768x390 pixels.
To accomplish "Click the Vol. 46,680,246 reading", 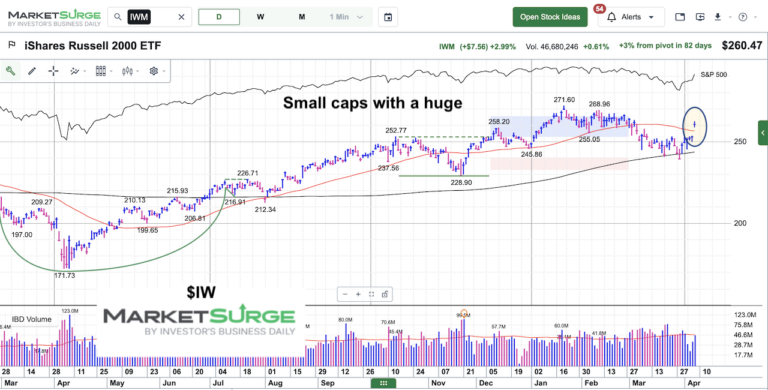I will point(552,47).
